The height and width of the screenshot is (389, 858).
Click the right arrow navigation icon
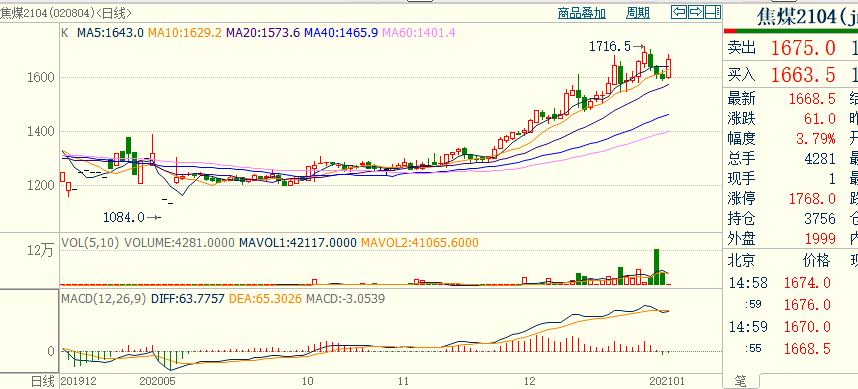[x=695, y=11]
